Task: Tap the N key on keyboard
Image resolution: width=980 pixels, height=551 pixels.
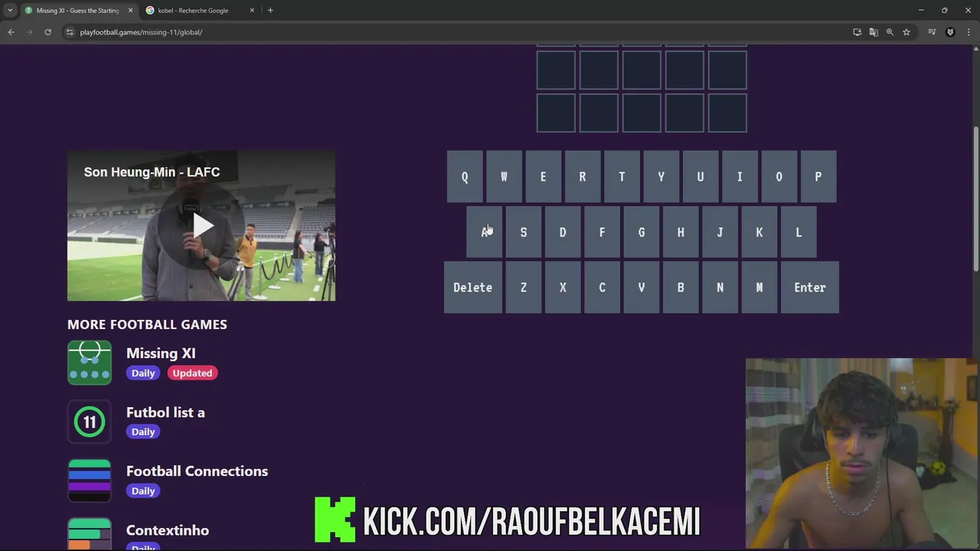Action: pyautogui.click(x=720, y=287)
